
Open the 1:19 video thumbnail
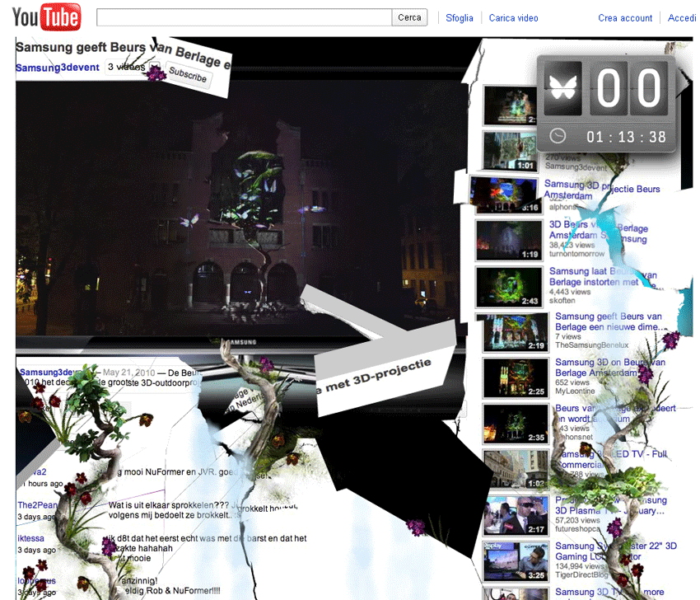point(508,240)
